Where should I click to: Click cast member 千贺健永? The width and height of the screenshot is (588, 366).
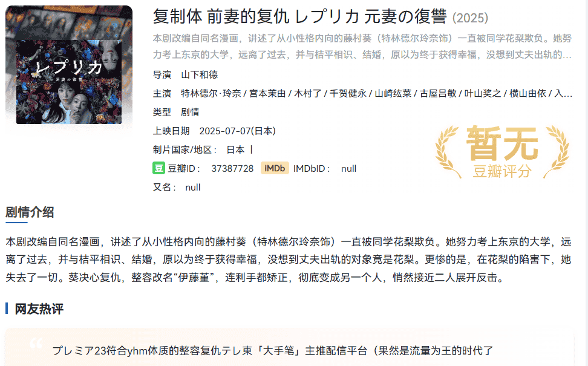coord(348,93)
